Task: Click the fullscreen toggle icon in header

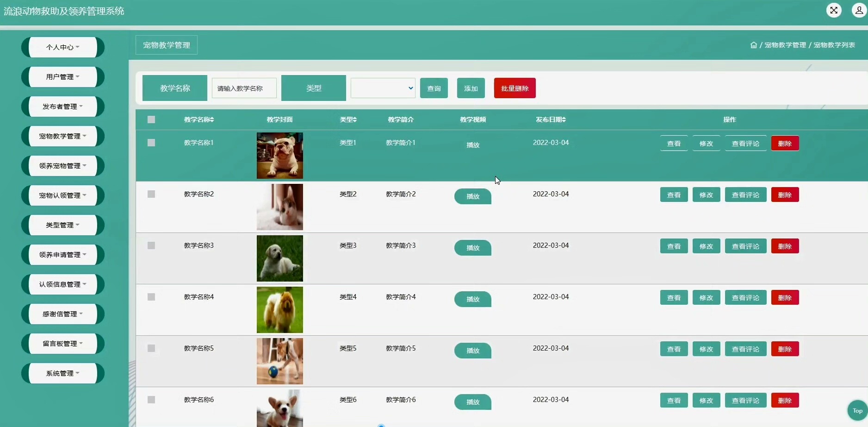Action: point(834,10)
